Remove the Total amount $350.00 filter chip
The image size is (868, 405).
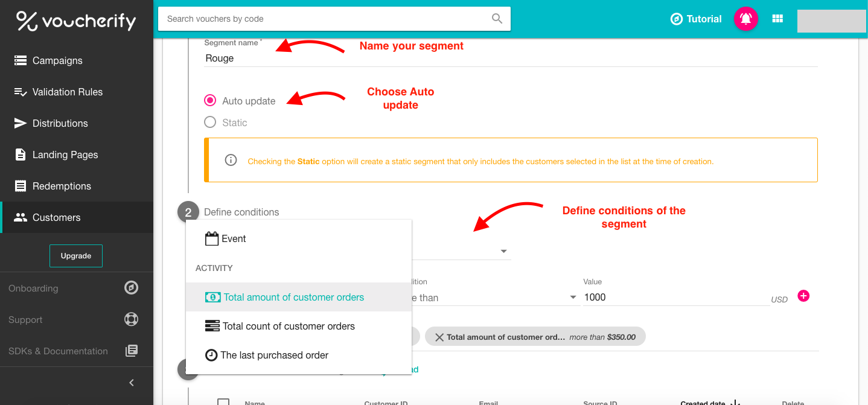439,337
